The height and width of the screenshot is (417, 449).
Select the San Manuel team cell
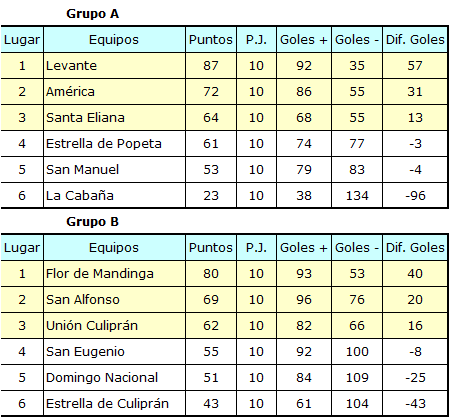pos(114,170)
